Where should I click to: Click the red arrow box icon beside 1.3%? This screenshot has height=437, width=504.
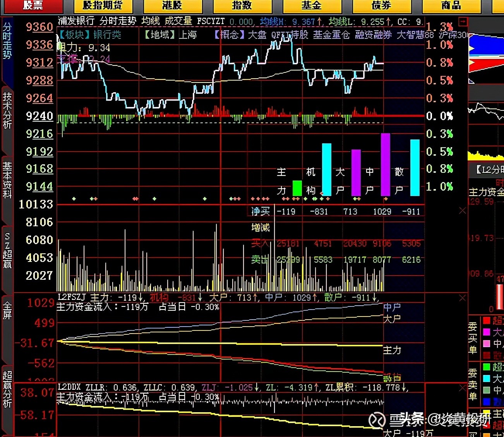(x=462, y=21)
